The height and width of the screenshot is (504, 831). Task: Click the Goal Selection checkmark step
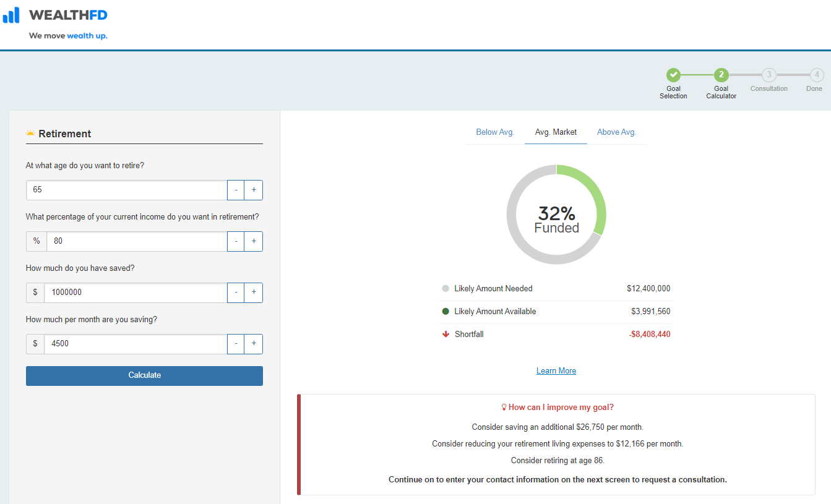click(673, 75)
